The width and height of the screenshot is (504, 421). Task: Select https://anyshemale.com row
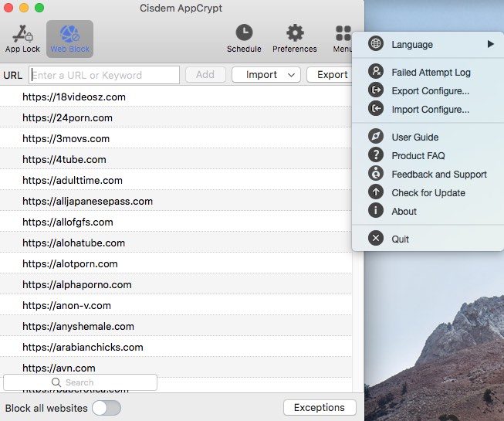tap(175, 327)
